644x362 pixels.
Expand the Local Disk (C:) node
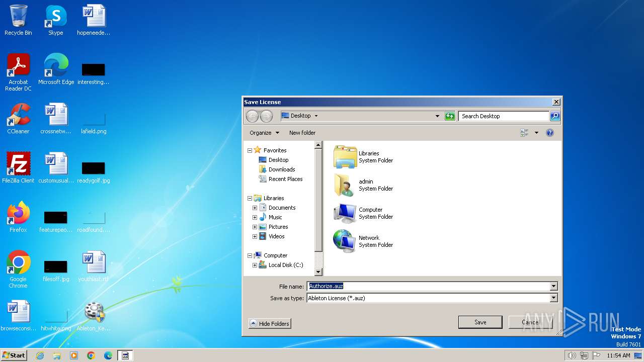point(255,265)
